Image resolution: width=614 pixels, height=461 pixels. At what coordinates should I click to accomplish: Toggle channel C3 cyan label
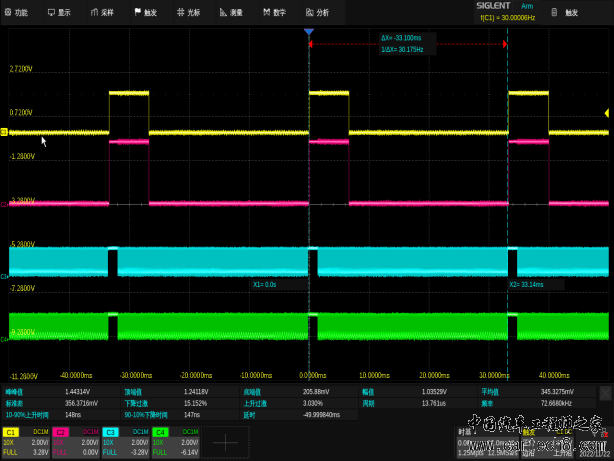click(x=110, y=432)
